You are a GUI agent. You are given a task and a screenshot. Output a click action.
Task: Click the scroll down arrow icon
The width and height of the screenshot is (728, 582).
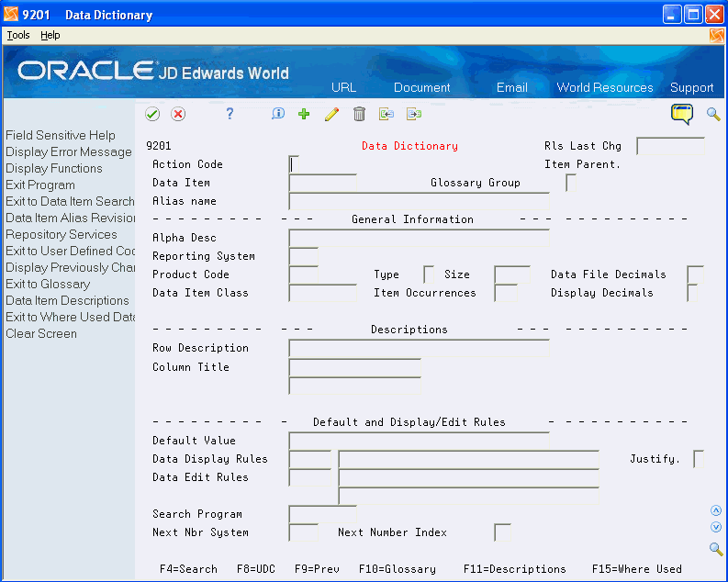click(x=716, y=527)
